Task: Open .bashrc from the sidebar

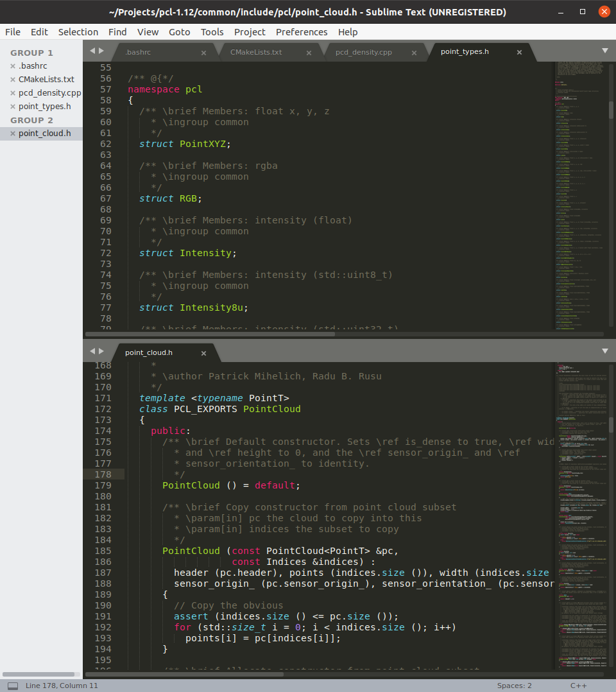Action: (33, 66)
